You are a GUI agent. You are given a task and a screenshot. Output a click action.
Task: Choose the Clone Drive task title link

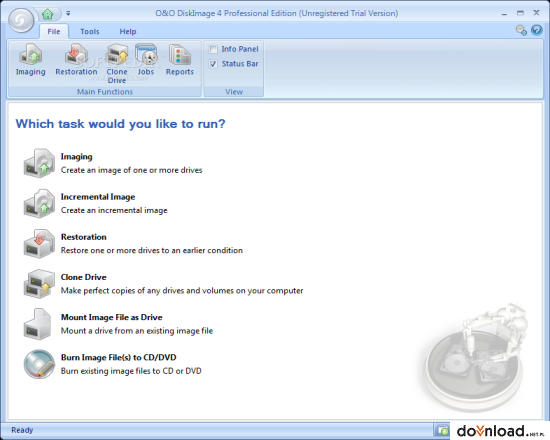(83, 277)
